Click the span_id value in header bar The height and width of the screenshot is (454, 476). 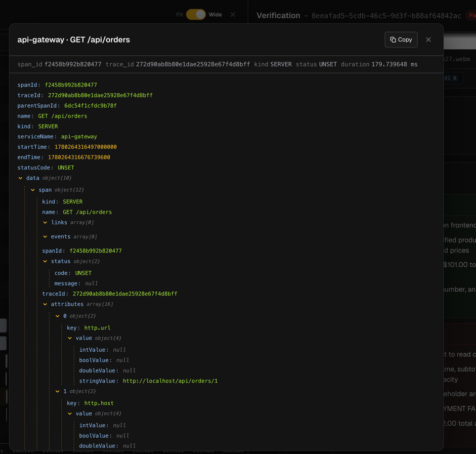click(x=73, y=64)
